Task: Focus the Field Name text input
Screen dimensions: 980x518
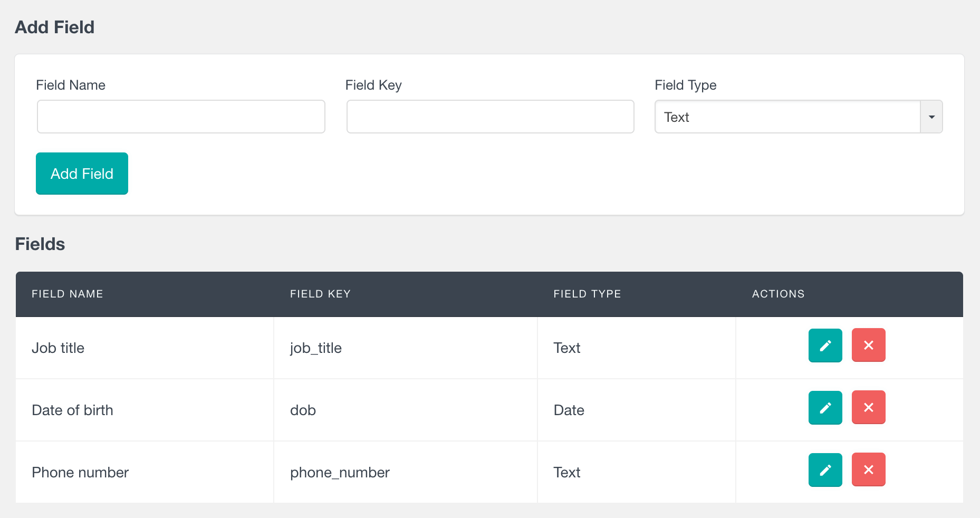Action: 181,117
